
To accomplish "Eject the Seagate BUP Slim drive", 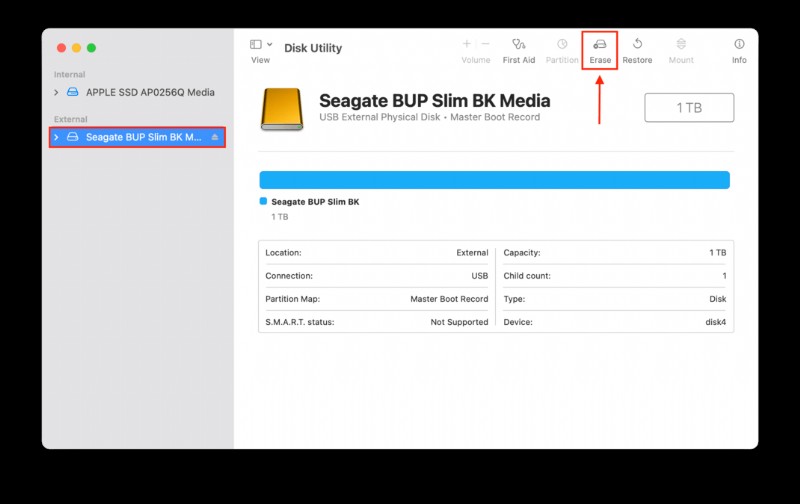I will [x=215, y=137].
